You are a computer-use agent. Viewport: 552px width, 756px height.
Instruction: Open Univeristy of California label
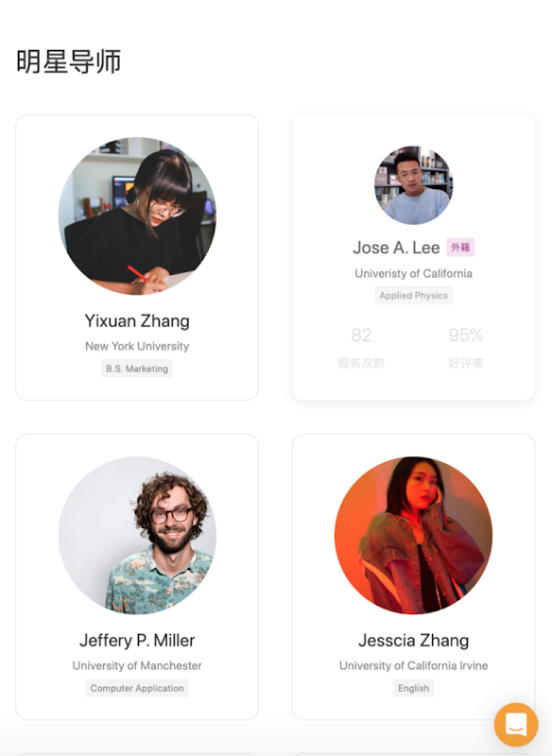click(x=414, y=273)
